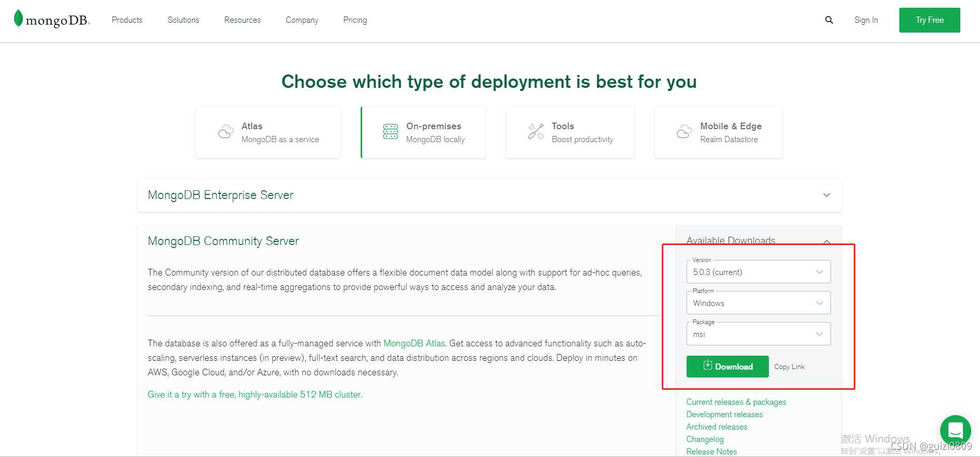
Task: Open the Development releases link
Action: [x=724, y=415]
